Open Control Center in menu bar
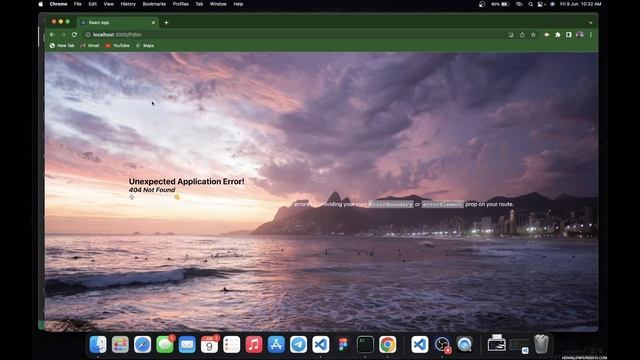Screen dimensions: 640x360 541,4
